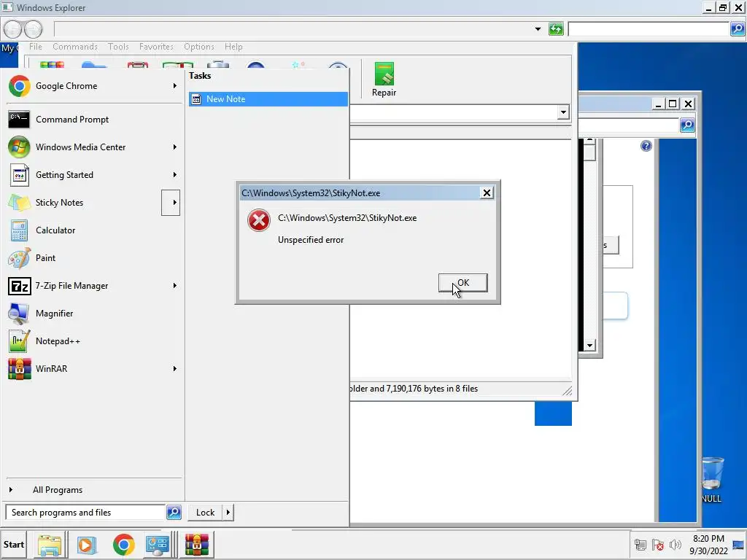Image resolution: width=747 pixels, height=560 pixels.
Task: Open the Help menu in WinRAR
Action: pos(233,47)
